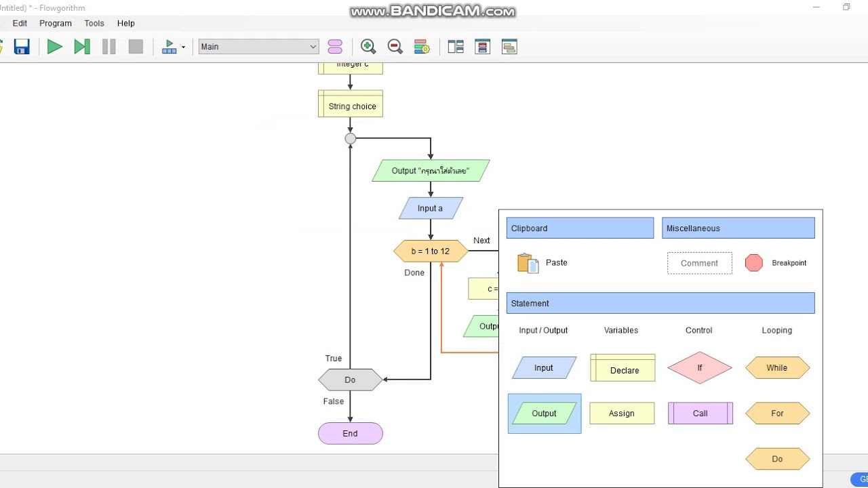The width and height of the screenshot is (868, 488).
Task: Insert an Input statement shape
Action: pyautogui.click(x=544, y=368)
